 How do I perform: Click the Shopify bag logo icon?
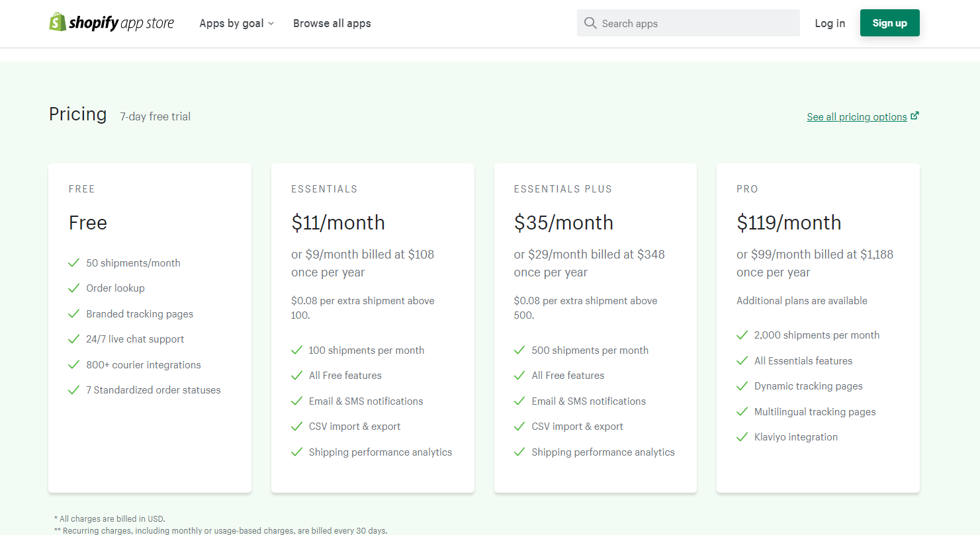click(x=58, y=22)
